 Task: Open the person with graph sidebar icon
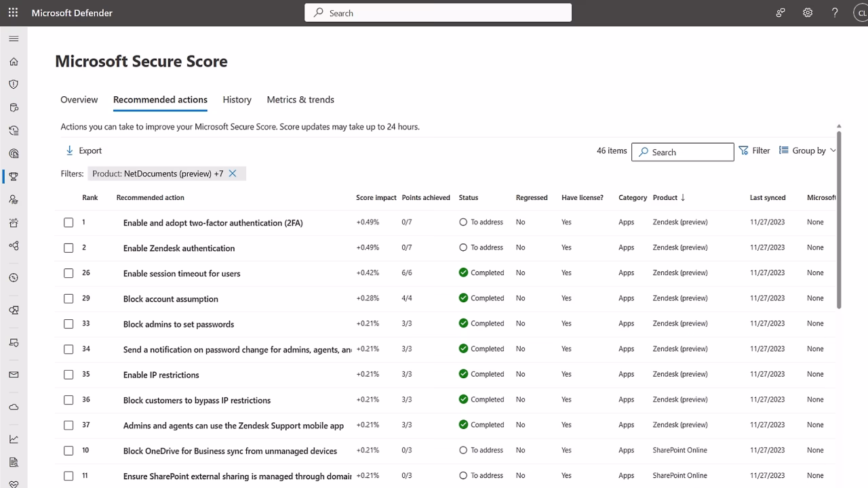click(x=14, y=200)
